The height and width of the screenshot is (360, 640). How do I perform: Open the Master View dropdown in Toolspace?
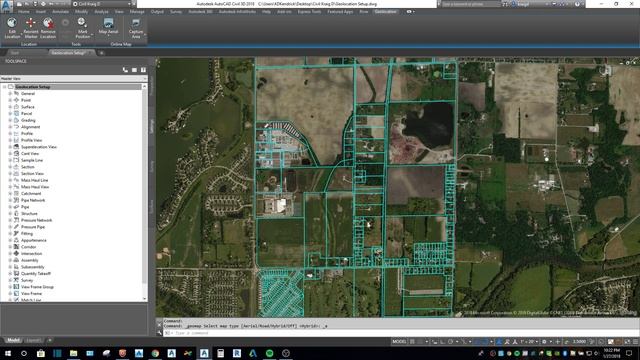(x=73, y=78)
